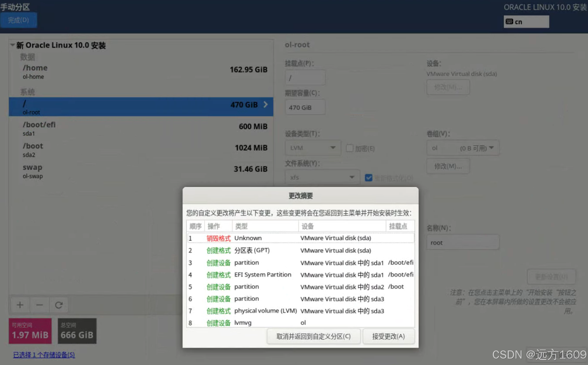Screen dimensions: 588x365
Task: Select summary row 1 Unknown destroy format
Action: (301, 238)
